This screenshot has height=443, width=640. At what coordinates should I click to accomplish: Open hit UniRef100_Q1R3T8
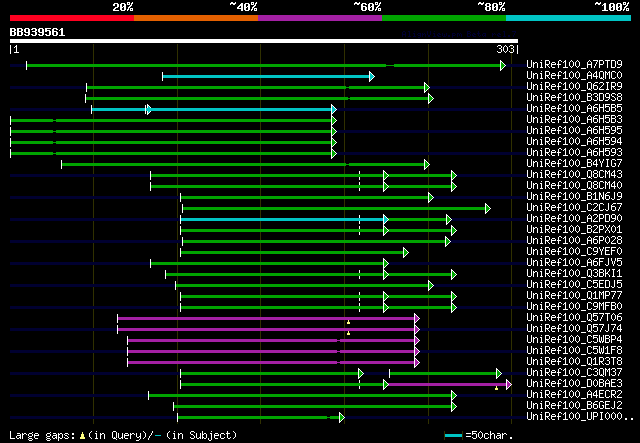coord(574,362)
